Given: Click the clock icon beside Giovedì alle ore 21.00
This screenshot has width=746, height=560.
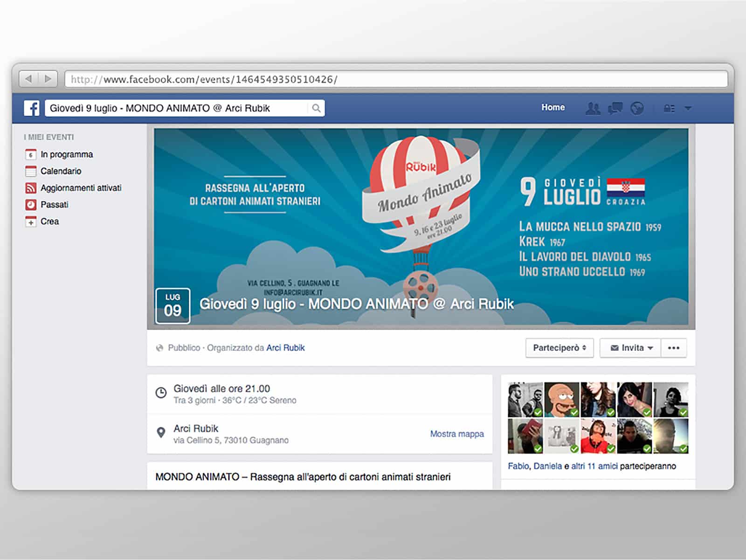Looking at the screenshot, I should pos(161,393).
